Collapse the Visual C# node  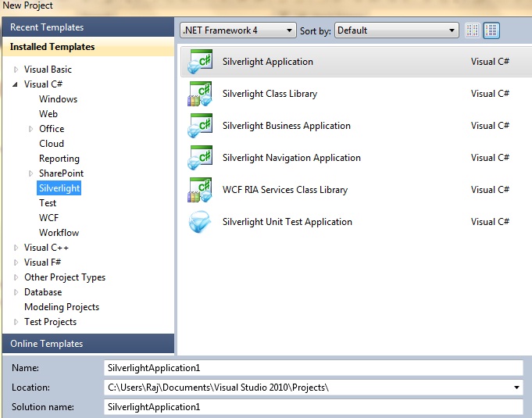click(x=15, y=84)
